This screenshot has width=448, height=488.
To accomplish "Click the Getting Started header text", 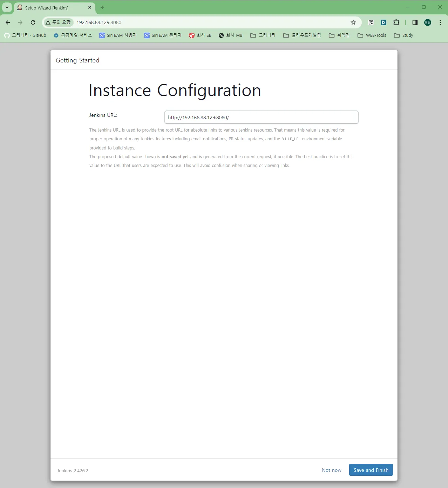I will point(77,60).
